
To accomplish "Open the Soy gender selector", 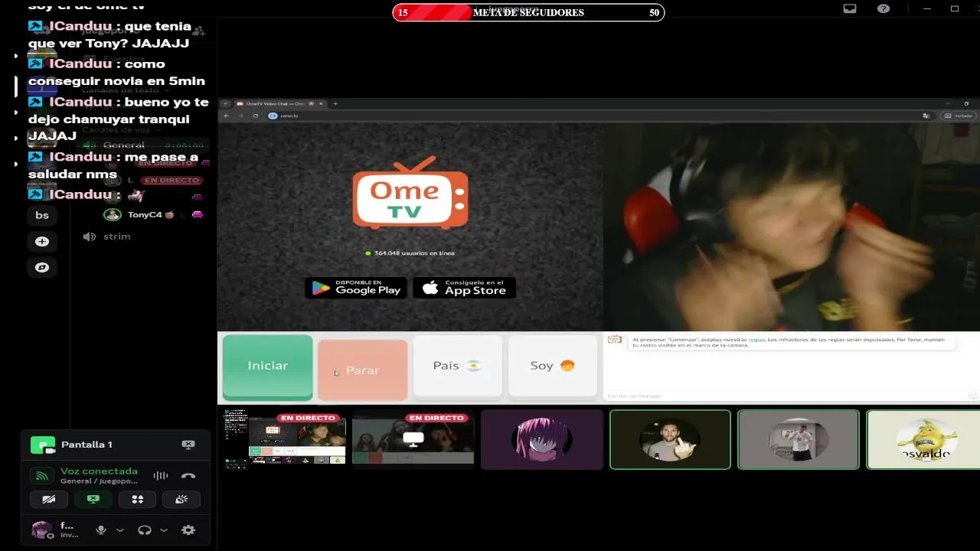I will (552, 366).
